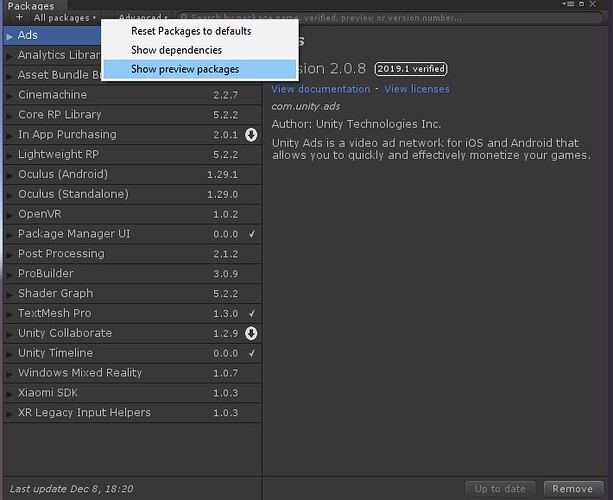Click the Package Manager UI installed checkmark
Viewport: 613px width, 500px height.
coord(252,234)
